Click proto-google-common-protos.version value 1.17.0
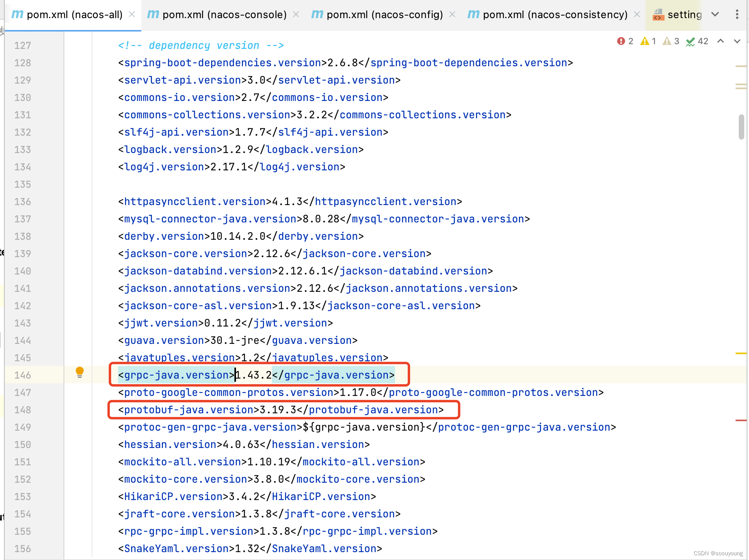The width and height of the screenshot is (749, 560). [x=358, y=392]
